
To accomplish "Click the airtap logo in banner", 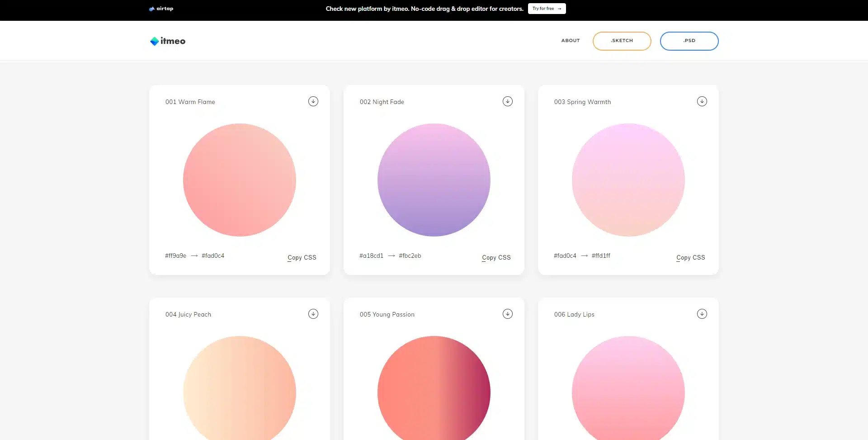I will click(x=161, y=9).
